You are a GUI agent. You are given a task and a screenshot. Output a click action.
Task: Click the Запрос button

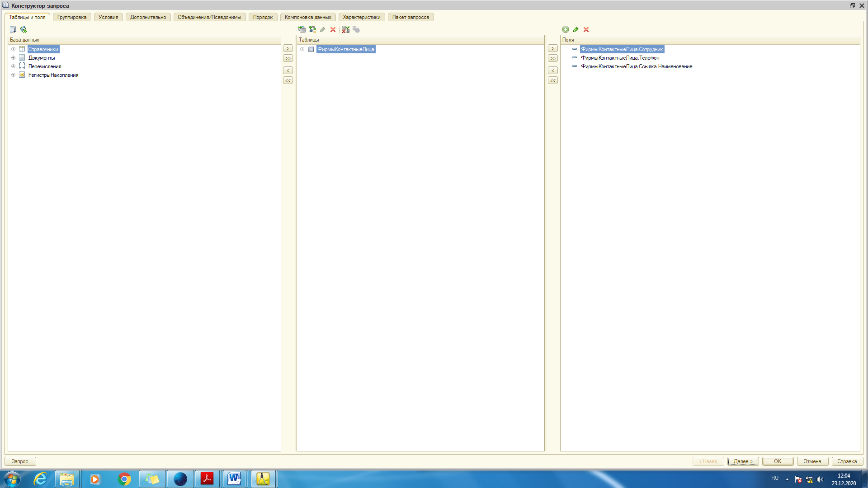tap(20, 461)
